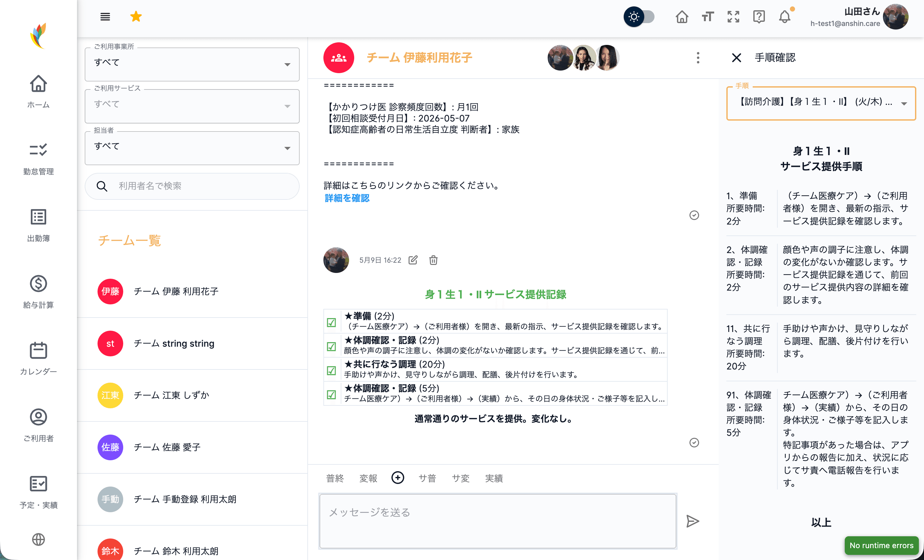Open 給与計算 in sidebar
924x560 pixels.
pos(38,292)
